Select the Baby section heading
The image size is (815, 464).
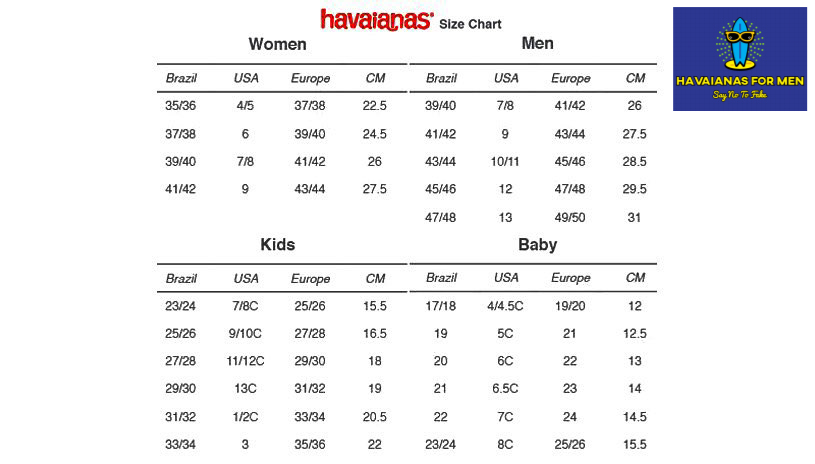point(537,244)
